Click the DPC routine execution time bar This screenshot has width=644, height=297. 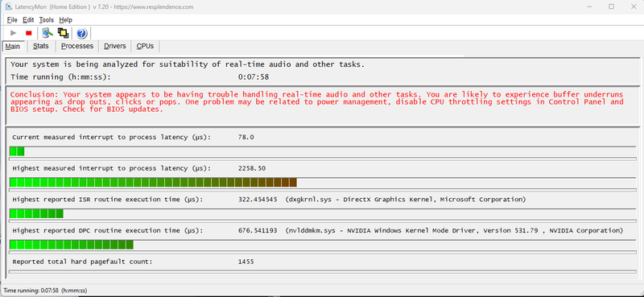[x=323, y=245]
